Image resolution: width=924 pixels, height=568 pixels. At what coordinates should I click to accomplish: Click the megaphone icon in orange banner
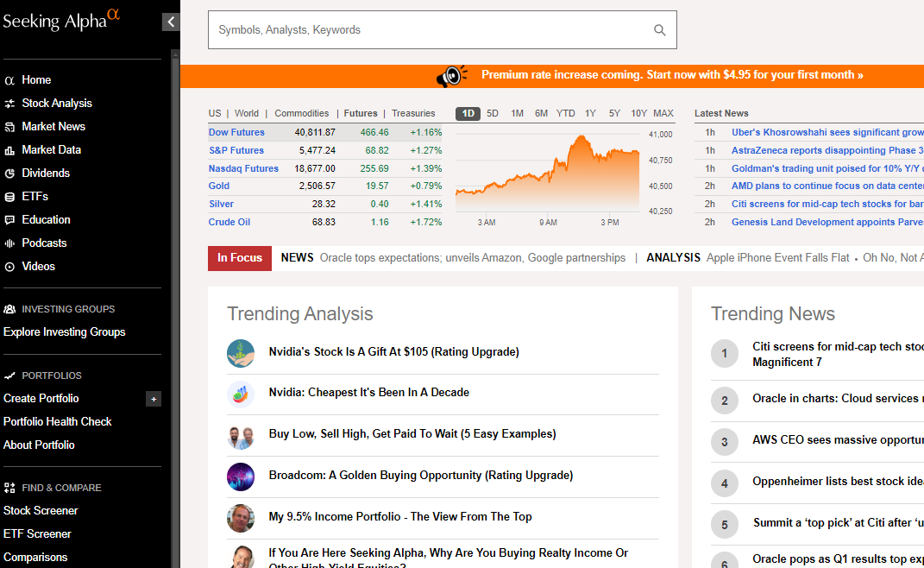[x=451, y=76]
